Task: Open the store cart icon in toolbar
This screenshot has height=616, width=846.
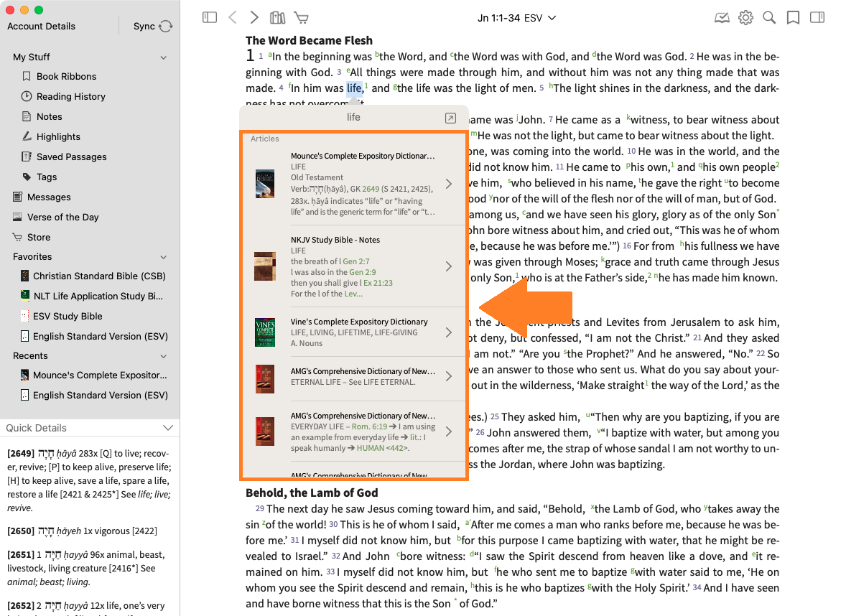Action: click(x=301, y=18)
